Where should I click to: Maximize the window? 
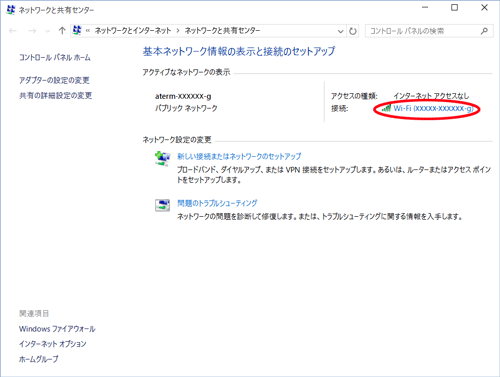coord(454,8)
